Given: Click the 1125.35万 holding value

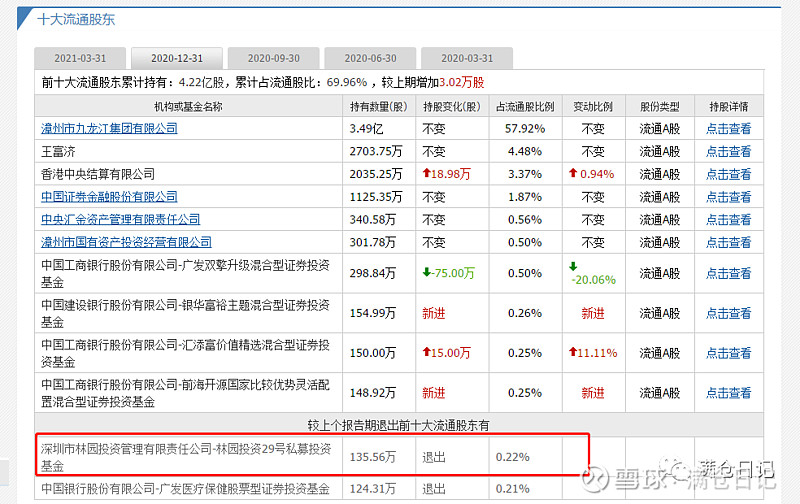Looking at the screenshot, I should [x=376, y=197].
